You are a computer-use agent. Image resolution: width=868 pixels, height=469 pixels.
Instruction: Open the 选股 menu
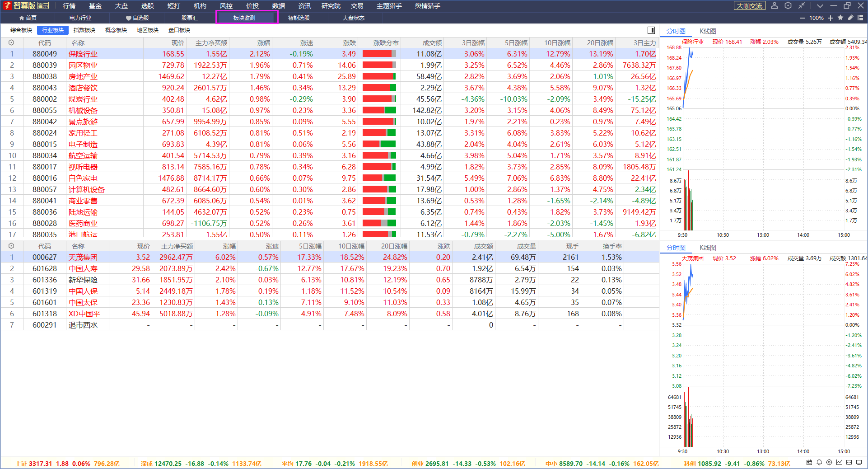click(148, 6)
